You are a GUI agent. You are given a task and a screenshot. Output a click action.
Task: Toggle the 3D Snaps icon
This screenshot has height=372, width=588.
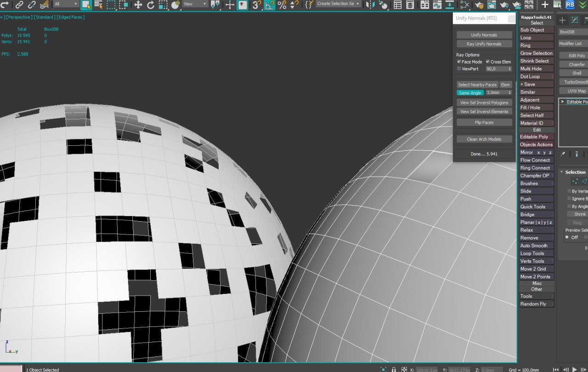[x=257, y=5]
